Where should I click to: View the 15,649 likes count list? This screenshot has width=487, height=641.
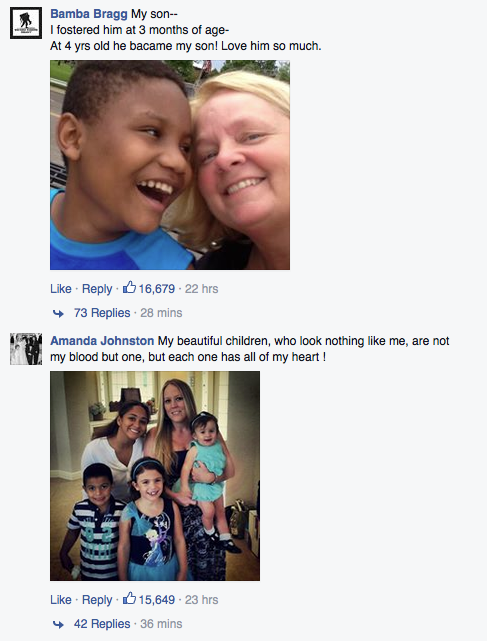[157, 600]
